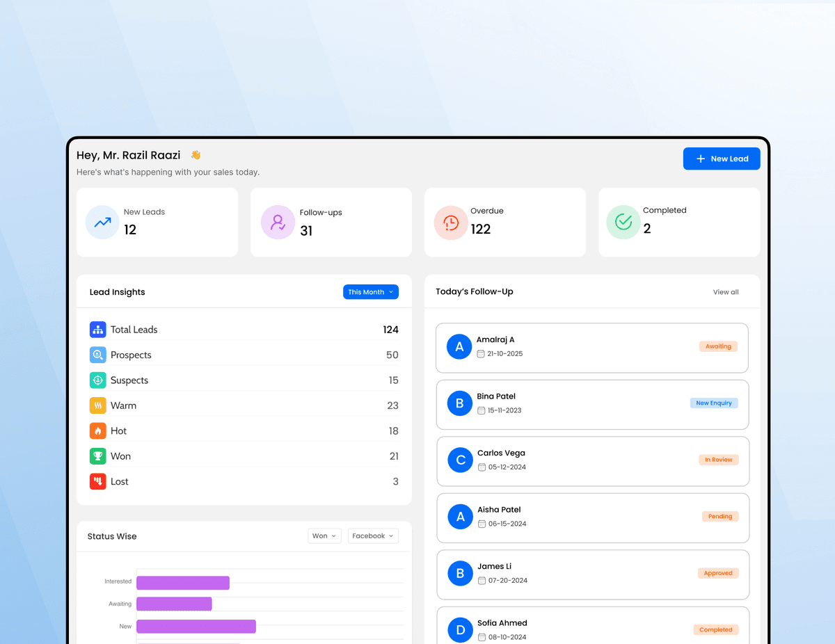
Task: Click the waving hand emoji
Action: 196,155
